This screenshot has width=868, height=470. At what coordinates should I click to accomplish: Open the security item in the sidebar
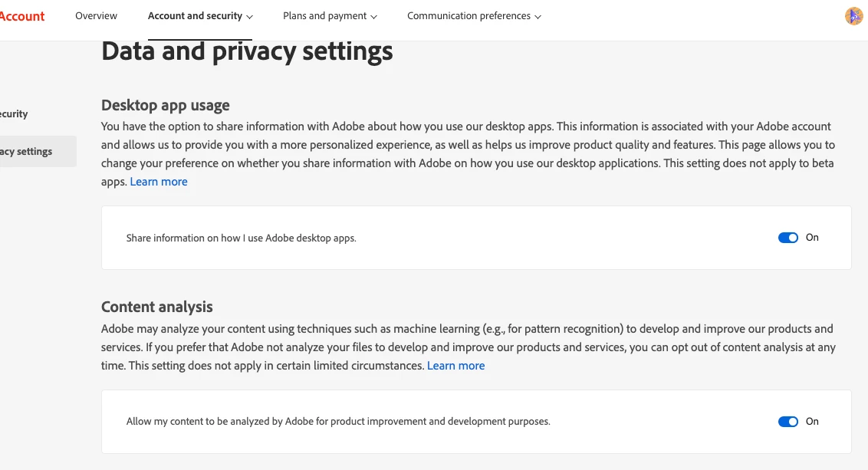[x=15, y=114]
